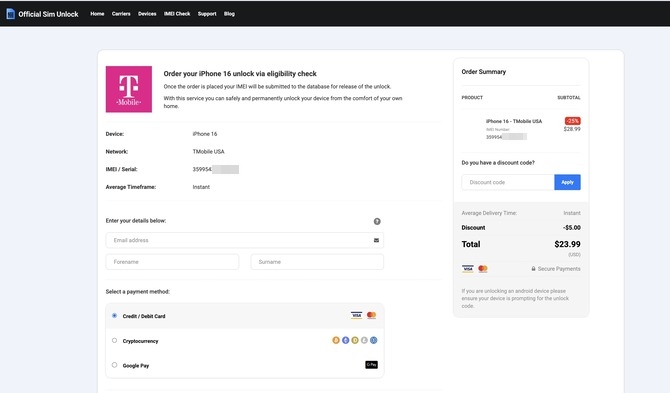Click the TMobile USA network value
Screen dimensions: 670x393
coord(208,152)
